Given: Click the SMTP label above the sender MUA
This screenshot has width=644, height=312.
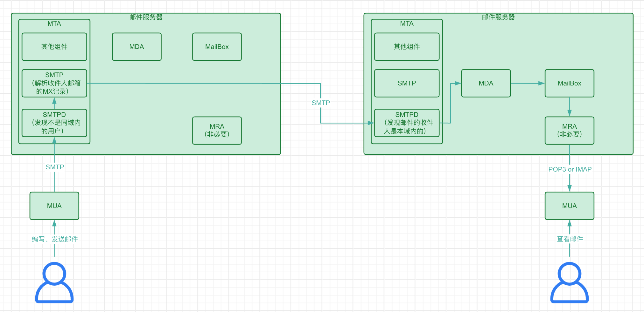Looking at the screenshot, I should [55, 167].
